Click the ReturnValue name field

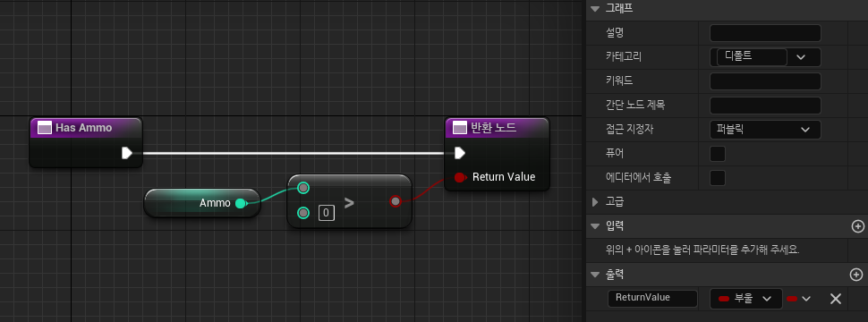coord(652,299)
